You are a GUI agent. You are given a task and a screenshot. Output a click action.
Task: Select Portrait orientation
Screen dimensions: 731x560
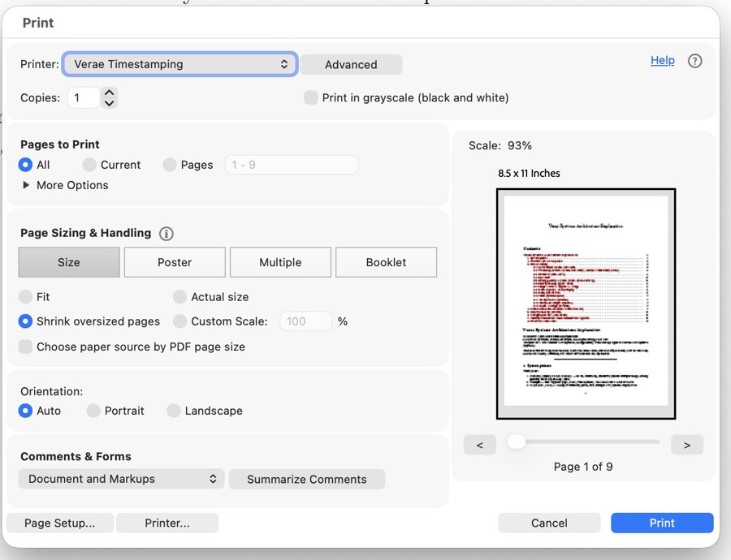pos(93,411)
